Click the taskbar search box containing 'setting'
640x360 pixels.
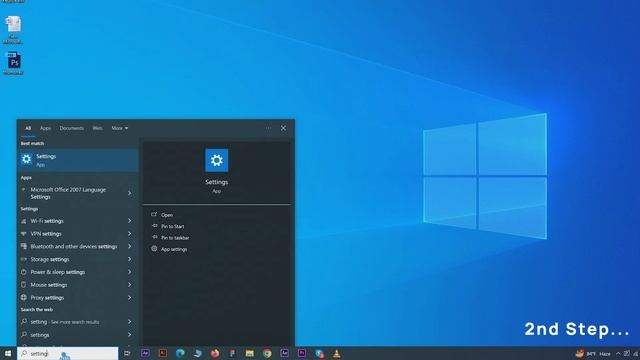(x=68, y=353)
